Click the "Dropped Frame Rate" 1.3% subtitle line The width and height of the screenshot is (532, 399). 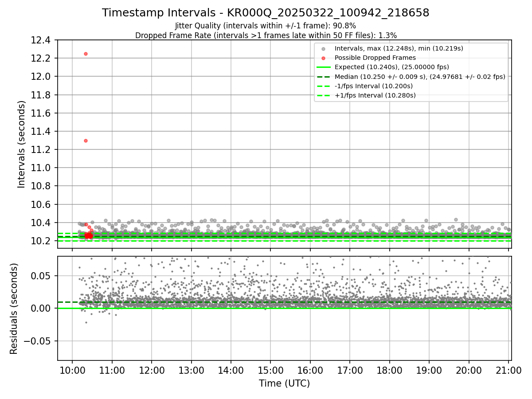[x=266, y=35]
